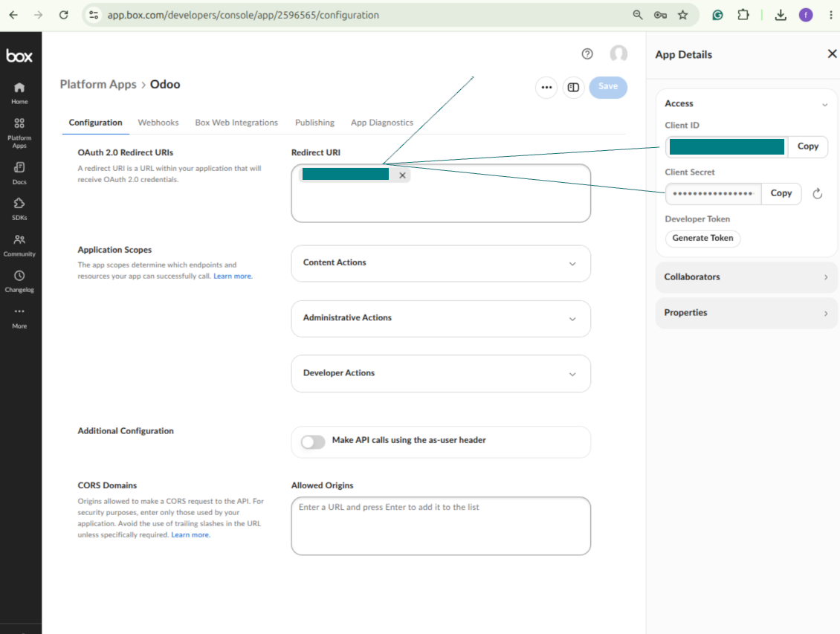Click the zoom magnifier icon in address bar
This screenshot has width=840, height=634.
point(638,15)
